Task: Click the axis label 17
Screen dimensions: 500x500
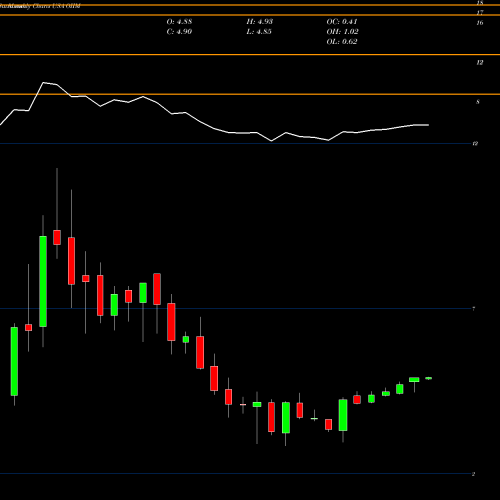Action: point(480,13)
